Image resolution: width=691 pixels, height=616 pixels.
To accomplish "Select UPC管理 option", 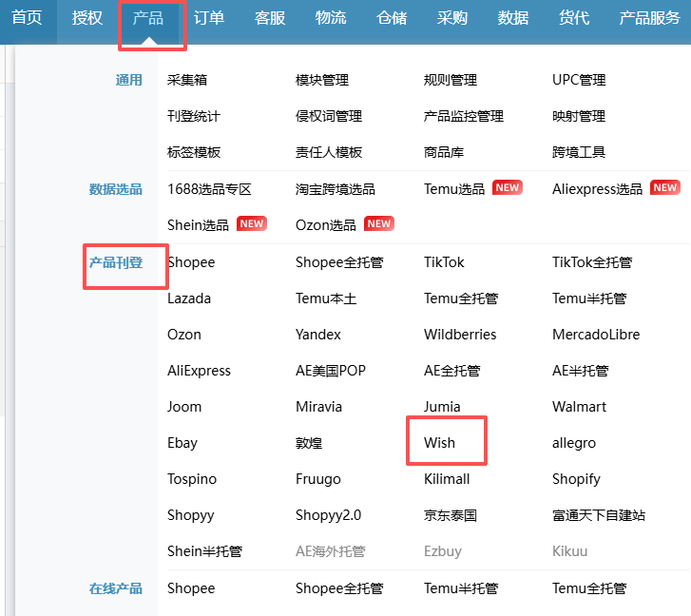I will (x=579, y=81).
